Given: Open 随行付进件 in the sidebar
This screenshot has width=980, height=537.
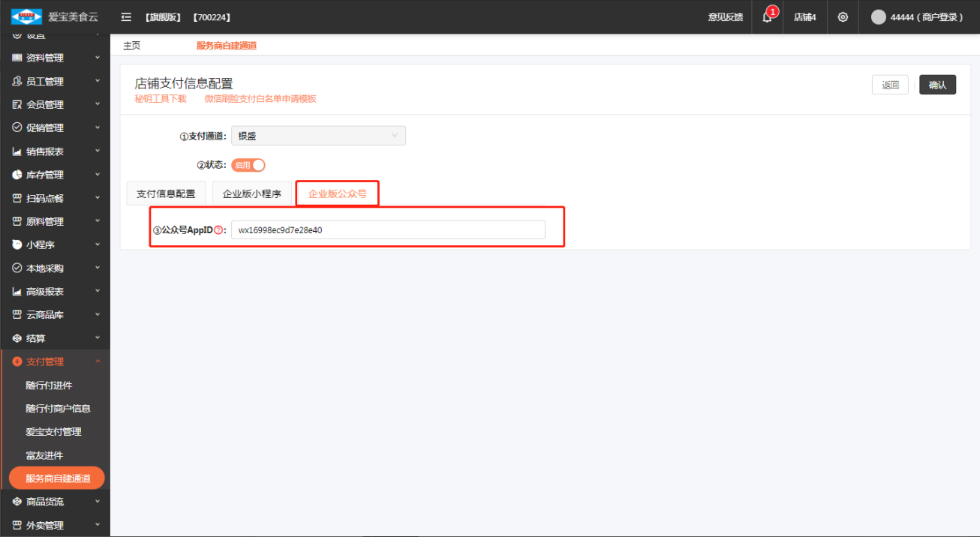Looking at the screenshot, I should [x=49, y=385].
